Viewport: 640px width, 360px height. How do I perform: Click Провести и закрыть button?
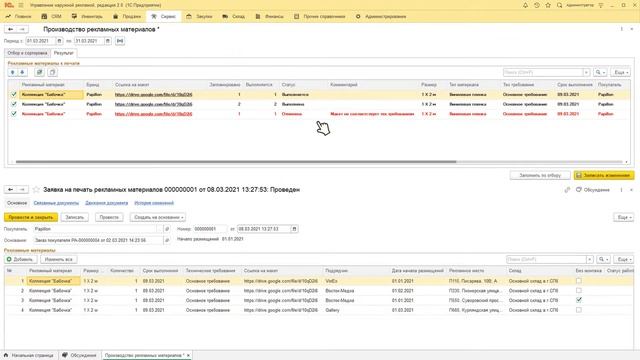pyautogui.click(x=31, y=218)
